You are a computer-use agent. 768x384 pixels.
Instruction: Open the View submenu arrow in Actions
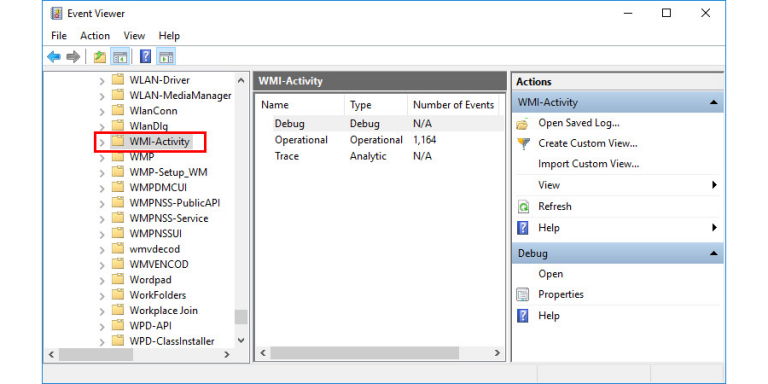pyautogui.click(x=714, y=185)
